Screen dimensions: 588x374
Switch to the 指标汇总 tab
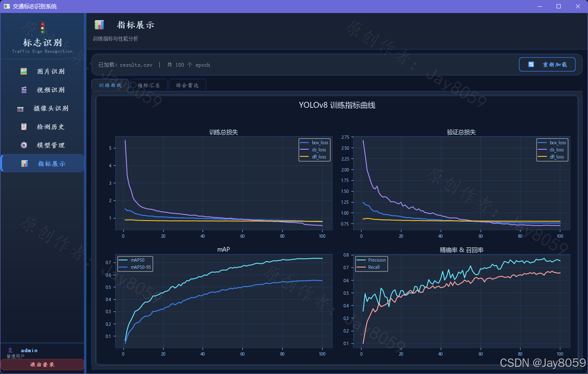[x=149, y=85]
